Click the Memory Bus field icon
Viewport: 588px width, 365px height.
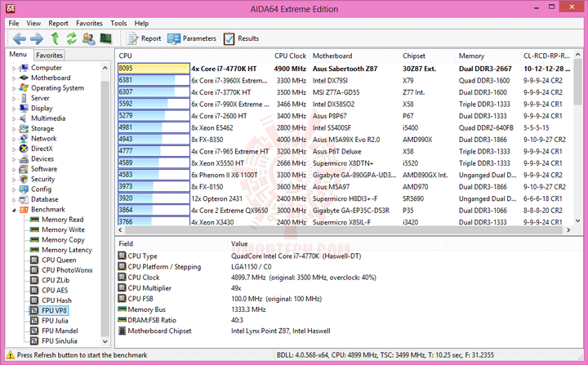pyautogui.click(x=122, y=309)
